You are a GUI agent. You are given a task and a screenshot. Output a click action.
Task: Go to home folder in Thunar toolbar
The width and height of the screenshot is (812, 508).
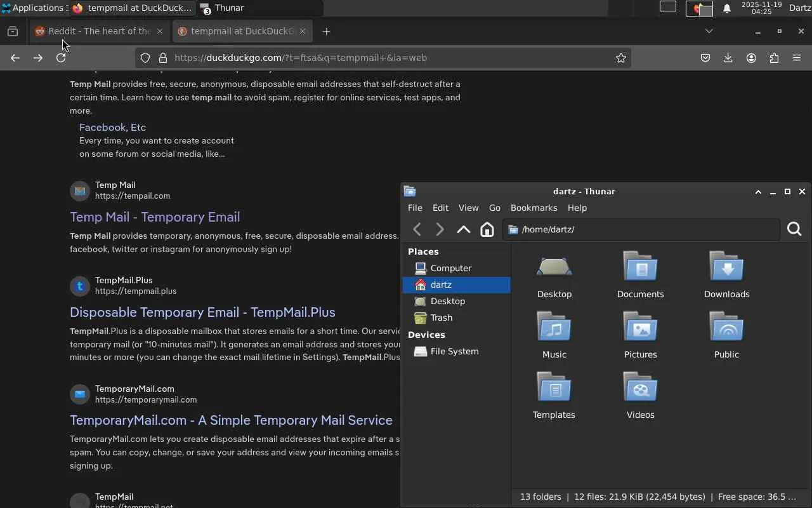point(487,229)
